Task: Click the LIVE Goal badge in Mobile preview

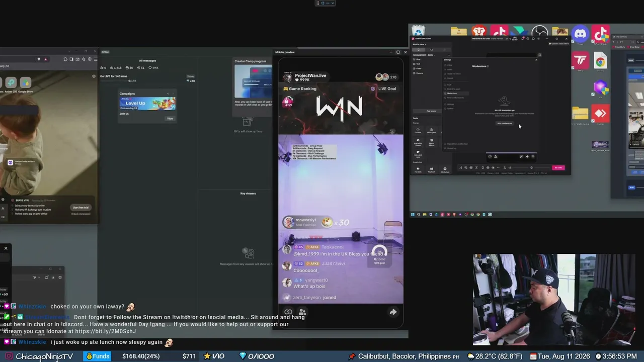Action: [x=383, y=88]
